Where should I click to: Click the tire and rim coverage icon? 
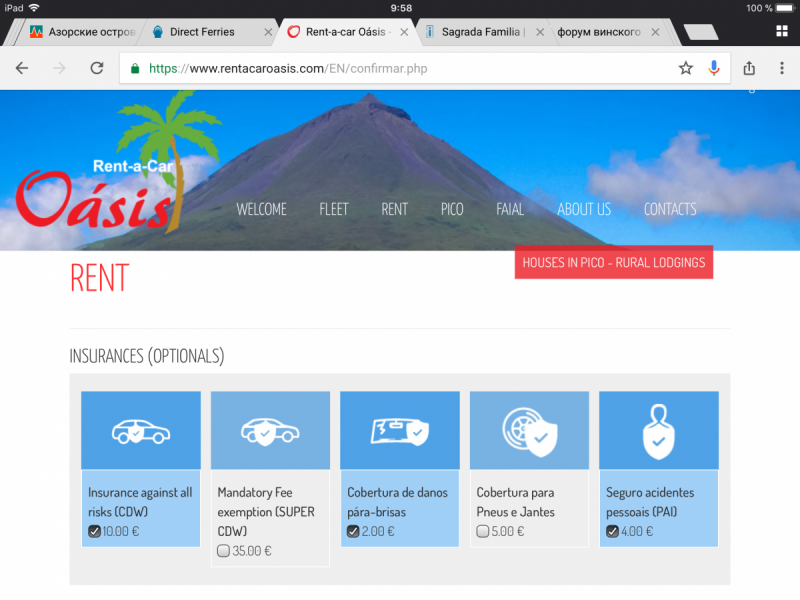coord(529,430)
